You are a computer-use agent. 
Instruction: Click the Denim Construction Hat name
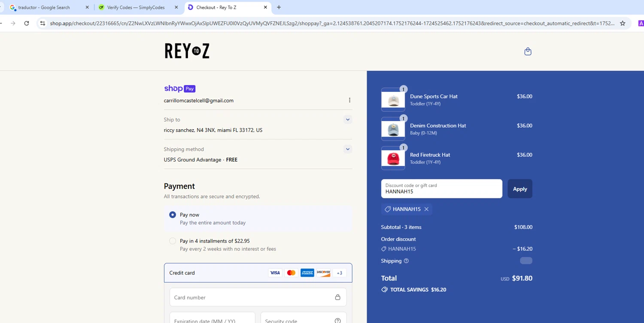438,126
